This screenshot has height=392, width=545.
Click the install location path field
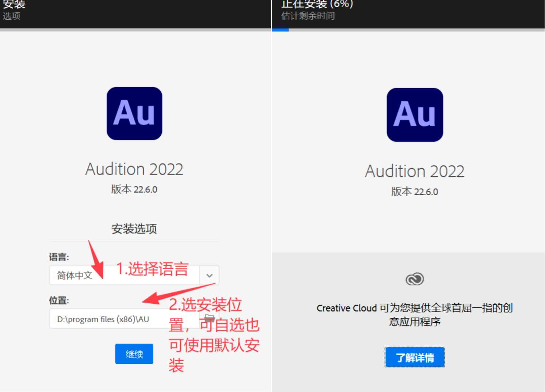coord(124,319)
